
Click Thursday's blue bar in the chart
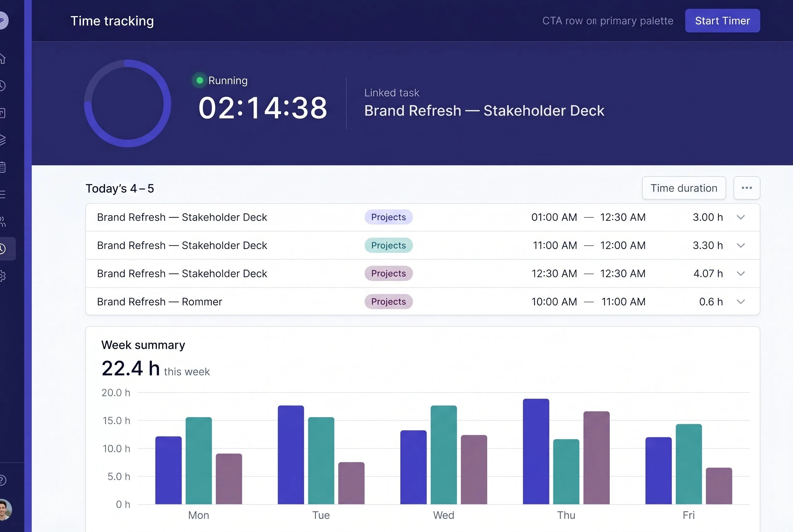pyautogui.click(x=536, y=451)
